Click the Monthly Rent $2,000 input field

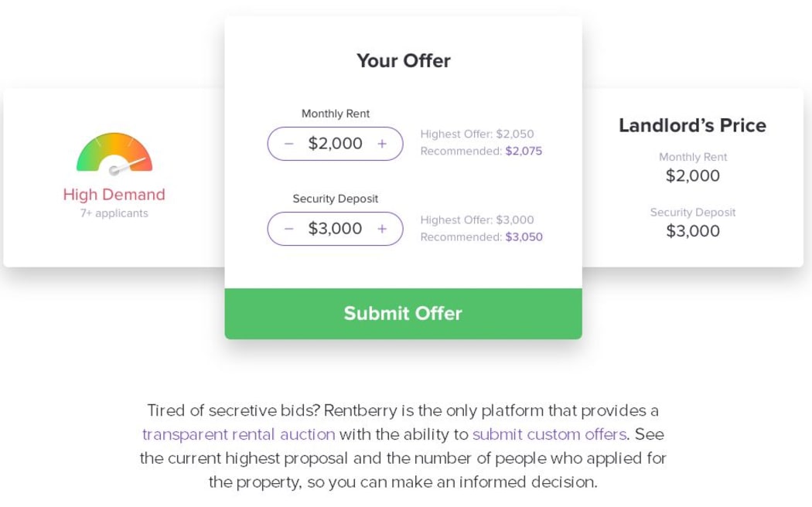click(335, 143)
